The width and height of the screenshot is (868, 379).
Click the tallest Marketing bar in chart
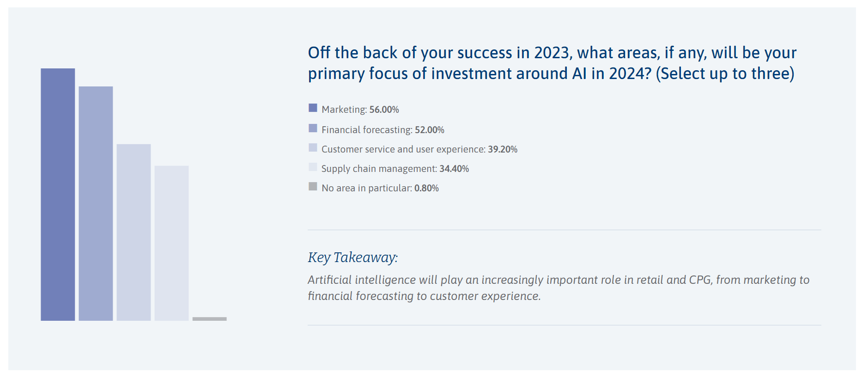(58, 194)
